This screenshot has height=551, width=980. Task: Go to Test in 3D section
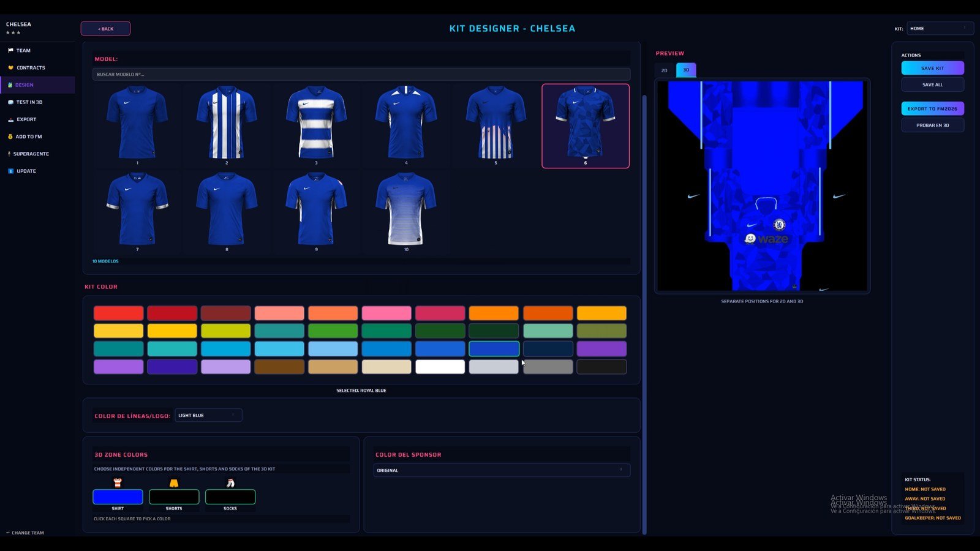(38, 102)
